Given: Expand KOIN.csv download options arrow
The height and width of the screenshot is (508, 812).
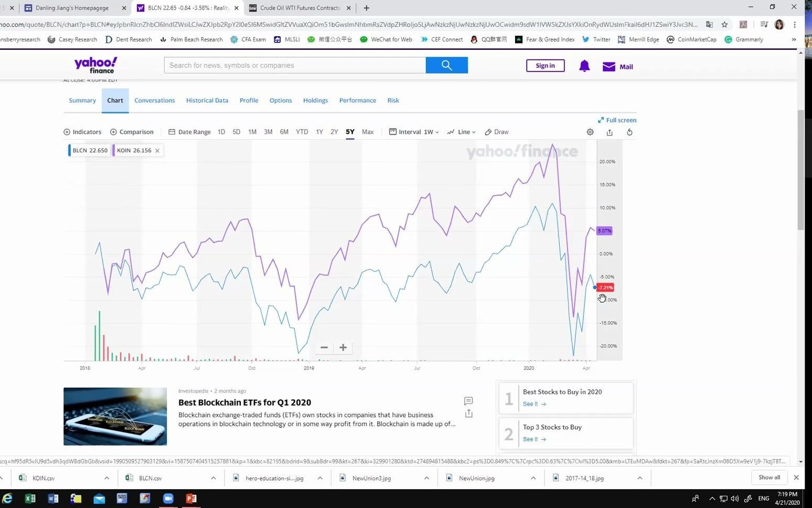Looking at the screenshot, I should point(106,478).
